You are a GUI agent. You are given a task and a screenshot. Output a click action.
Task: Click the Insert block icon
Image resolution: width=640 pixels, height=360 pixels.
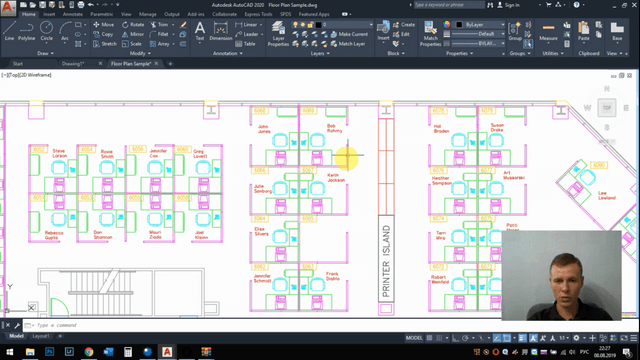[383, 31]
